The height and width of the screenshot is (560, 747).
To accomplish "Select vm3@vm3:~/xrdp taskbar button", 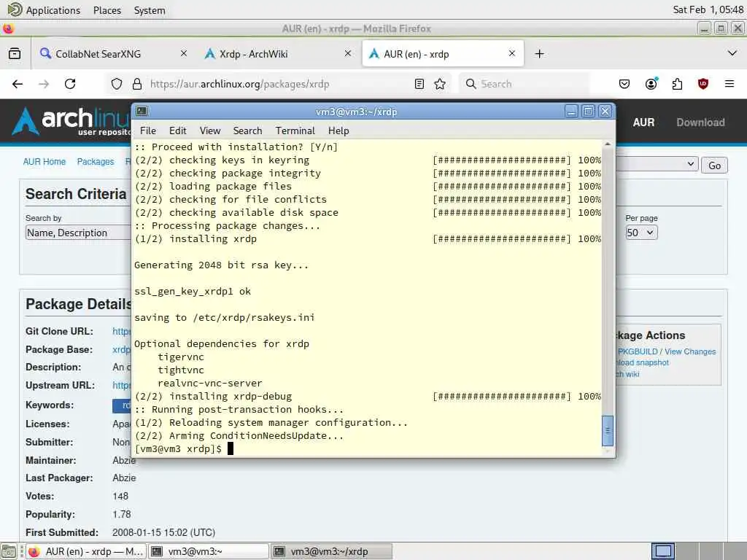I will (x=332, y=551).
